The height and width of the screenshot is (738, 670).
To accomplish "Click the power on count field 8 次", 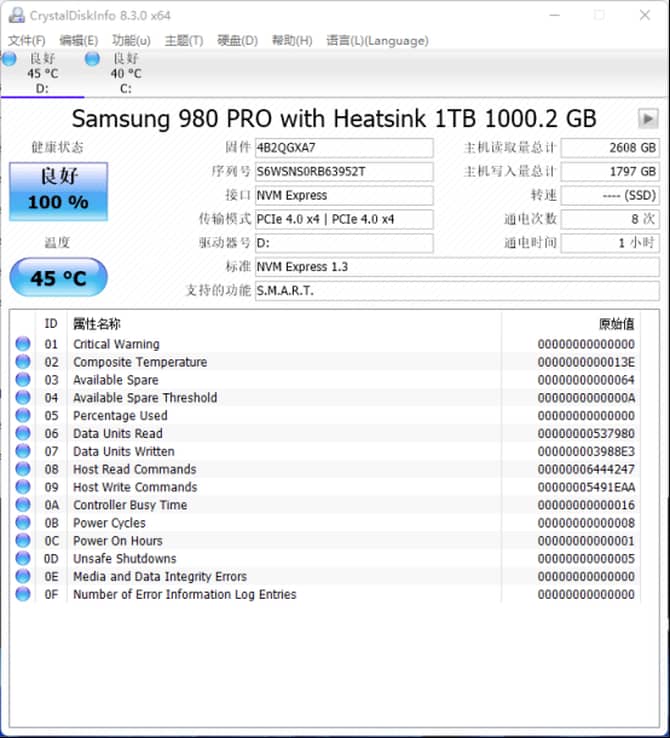I will point(610,219).
